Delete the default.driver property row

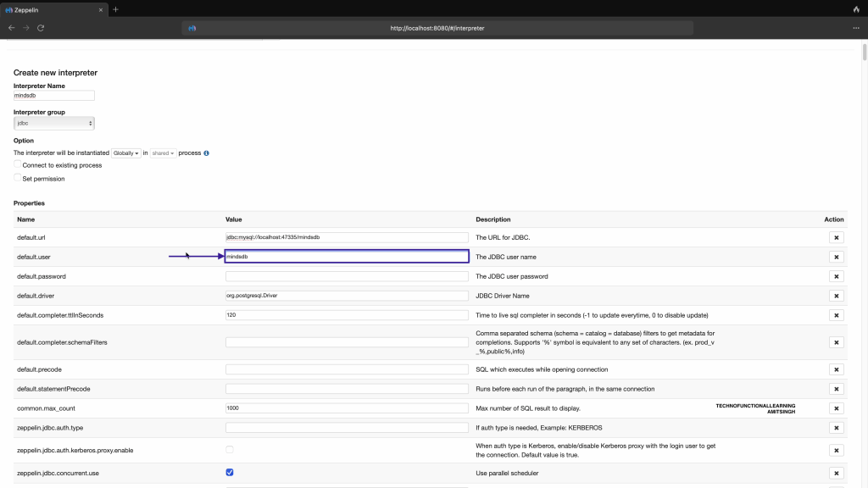(835, 296)
